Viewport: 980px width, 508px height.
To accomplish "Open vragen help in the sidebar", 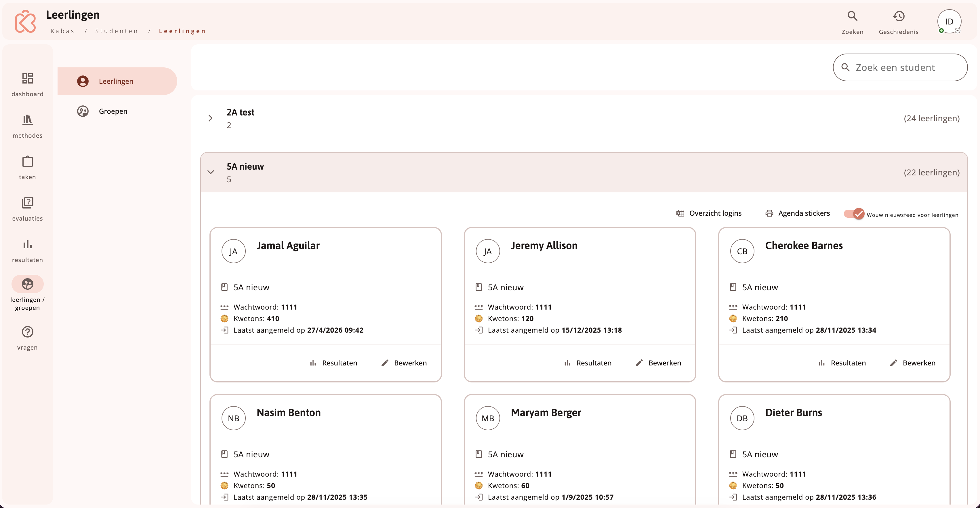I will tap(27, 338).
